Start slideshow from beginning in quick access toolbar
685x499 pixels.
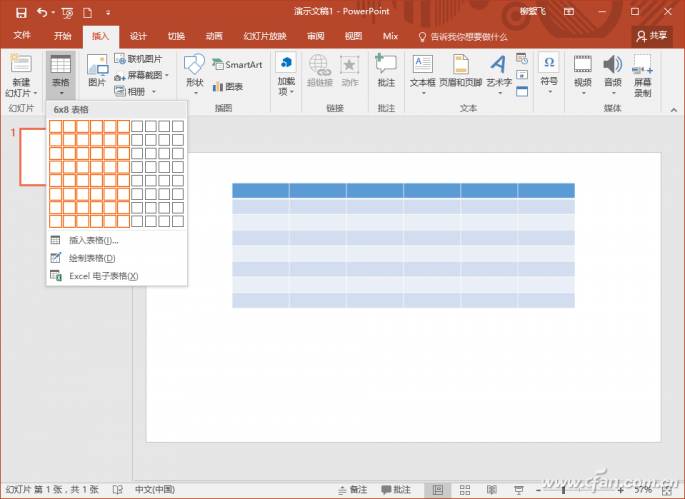tap(67, 13)
